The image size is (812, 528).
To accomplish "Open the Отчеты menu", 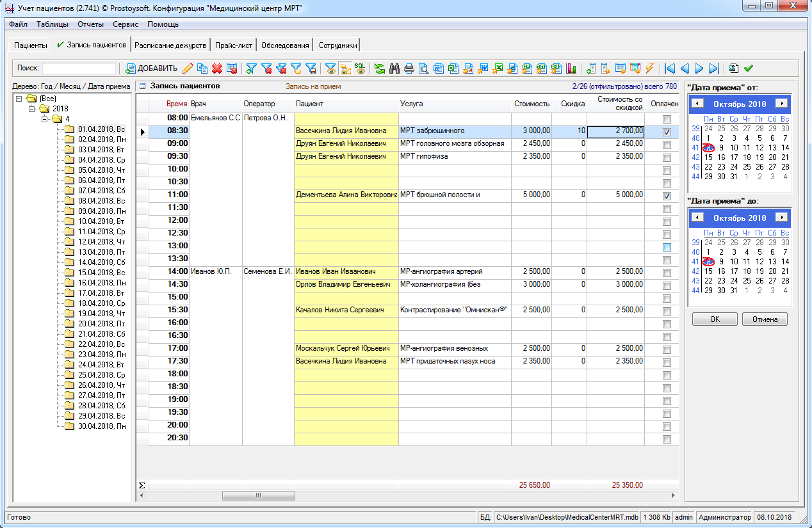I will [x=90, y=24].
